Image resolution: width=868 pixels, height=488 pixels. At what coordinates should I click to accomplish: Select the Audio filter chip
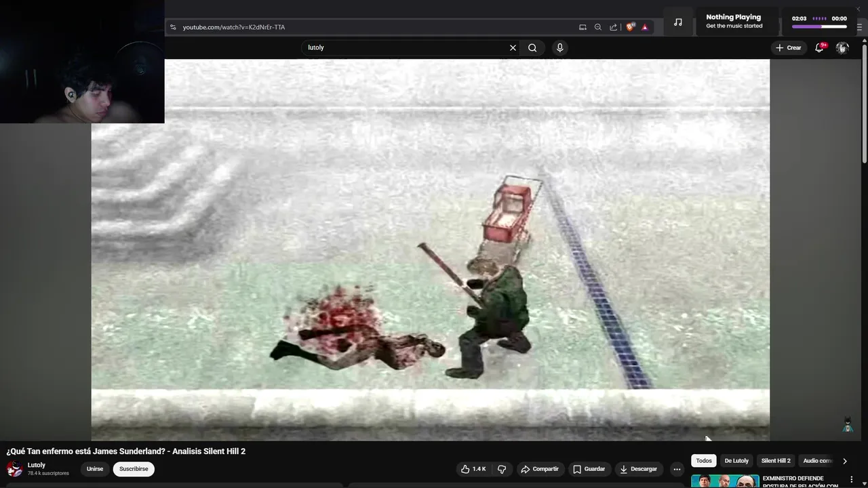[817, 461]
